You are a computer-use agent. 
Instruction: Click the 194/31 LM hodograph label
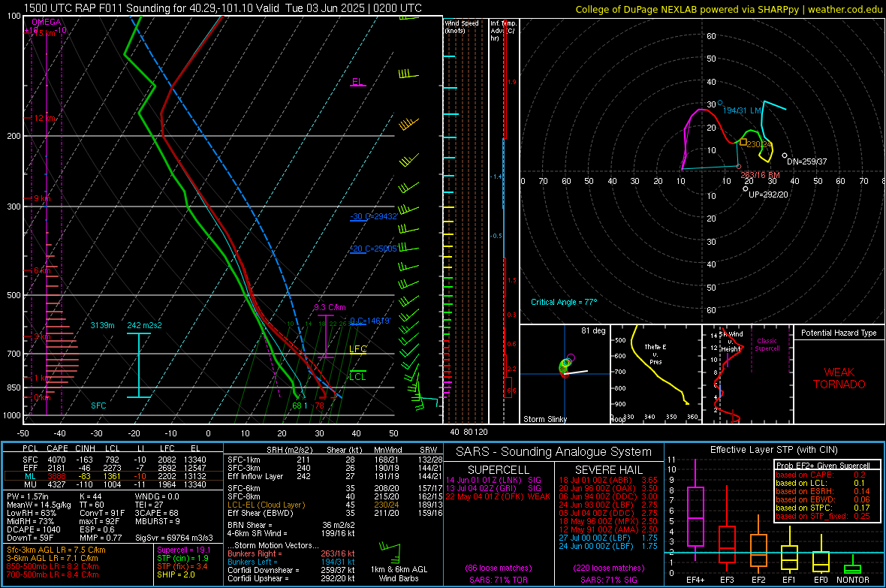pos(742,110)
